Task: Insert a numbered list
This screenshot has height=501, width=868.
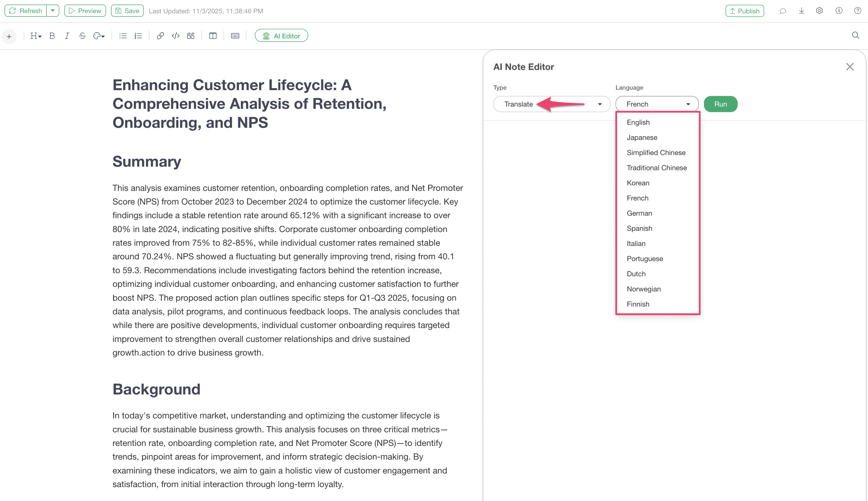Action: 138,36
